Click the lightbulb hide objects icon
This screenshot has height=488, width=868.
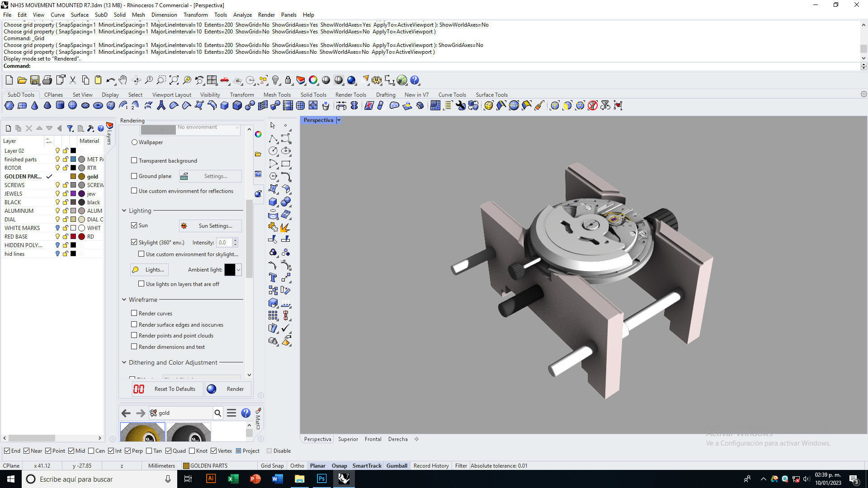(275, 80)
